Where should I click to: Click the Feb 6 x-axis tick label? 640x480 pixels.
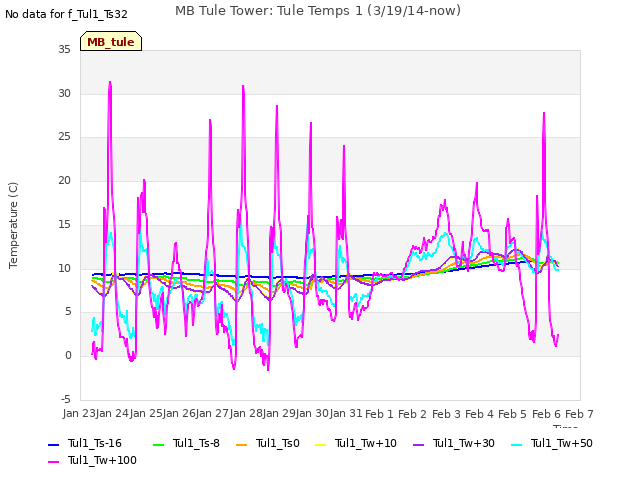point(546,414)
